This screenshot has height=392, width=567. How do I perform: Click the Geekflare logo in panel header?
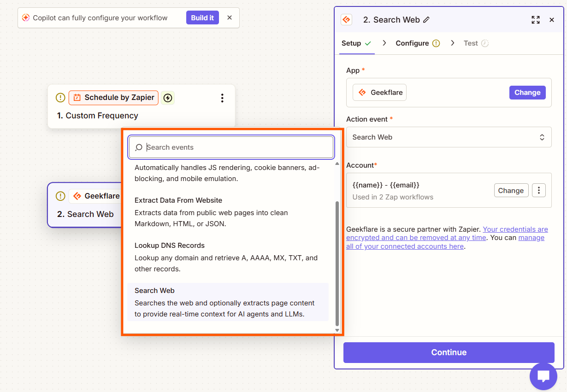point(346,20)
